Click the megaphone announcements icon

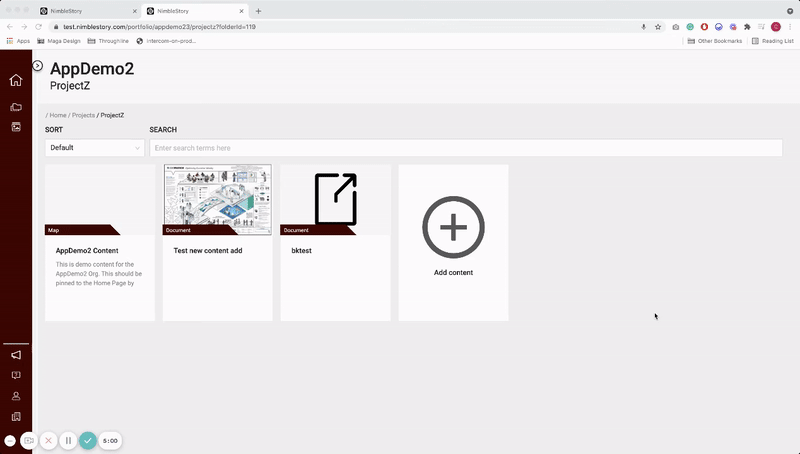[15, 355]
